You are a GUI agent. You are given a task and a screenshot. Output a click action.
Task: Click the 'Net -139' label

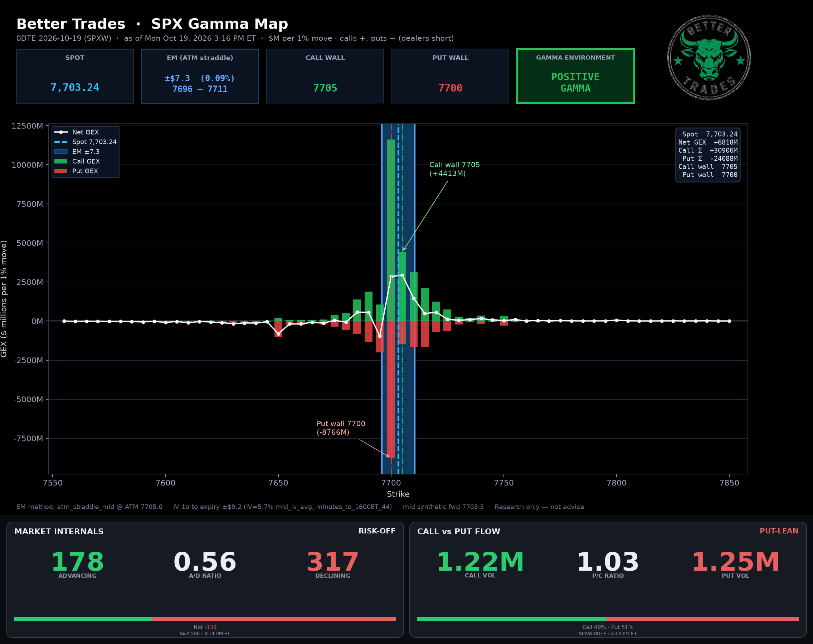click(205, 627)
